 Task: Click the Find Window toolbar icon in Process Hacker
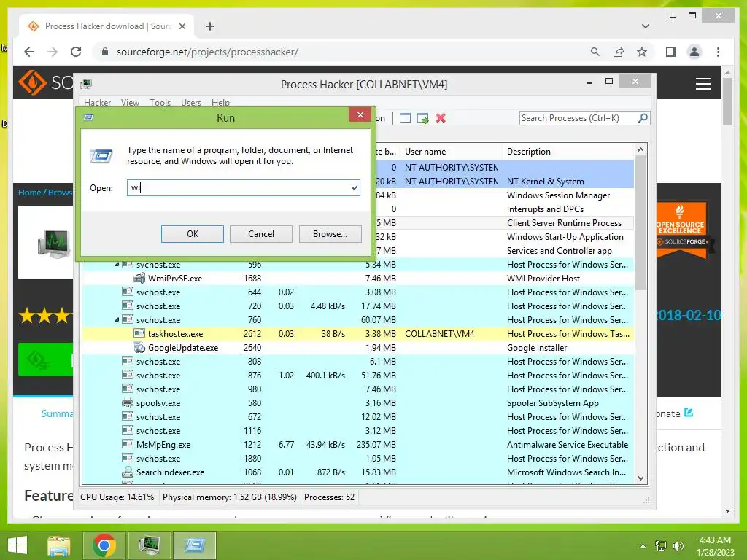405,118
